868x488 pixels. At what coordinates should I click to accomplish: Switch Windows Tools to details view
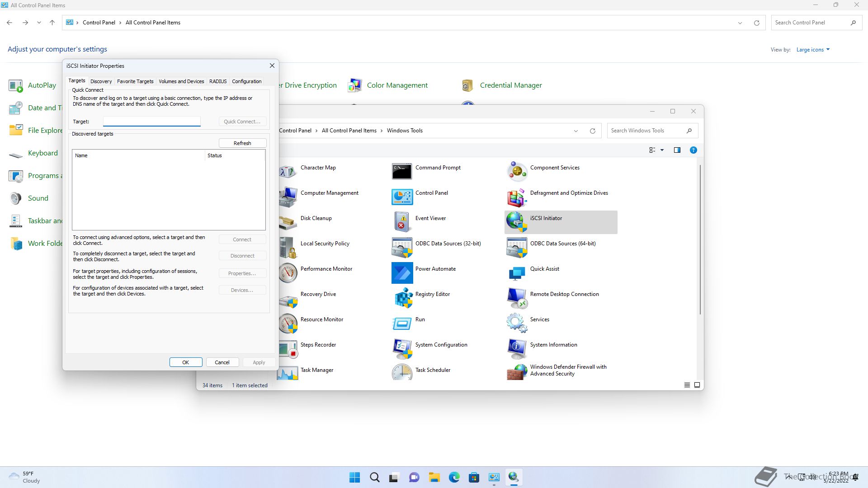point(687,385)
